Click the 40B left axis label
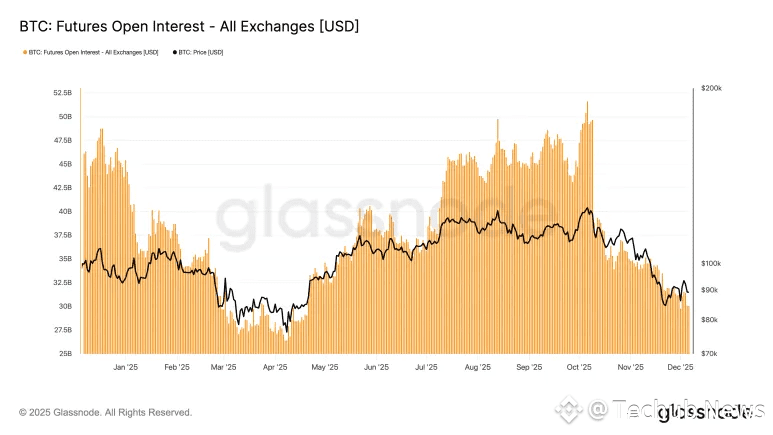Image resolution: width=773 pixels, height=435 pixels. (x=65, y=211)
